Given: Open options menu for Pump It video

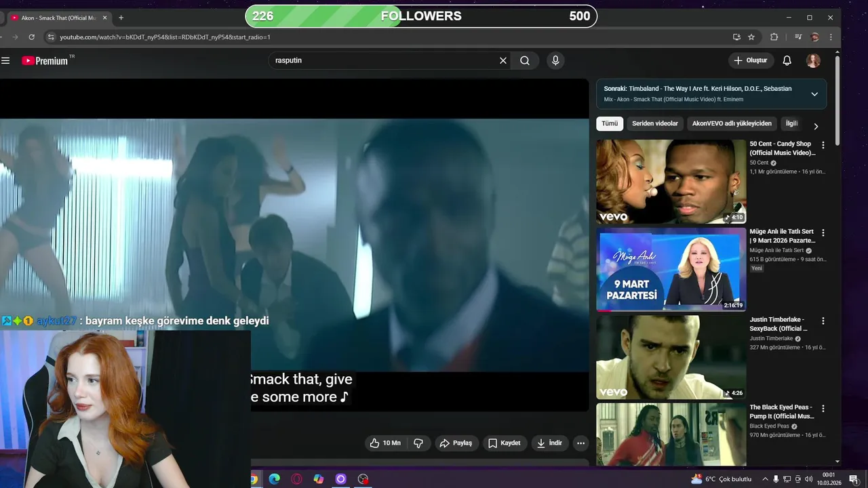Looking at the screenshot, I should (823, 409).
